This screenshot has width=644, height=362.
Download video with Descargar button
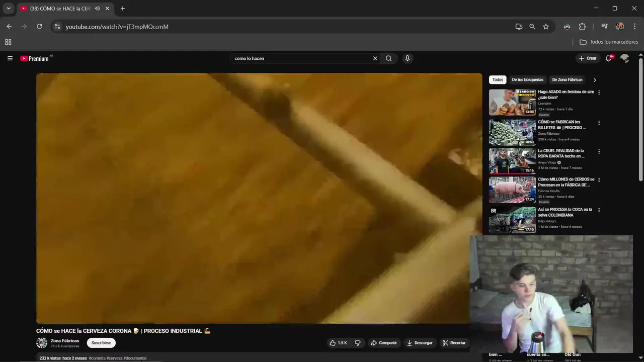420,343
